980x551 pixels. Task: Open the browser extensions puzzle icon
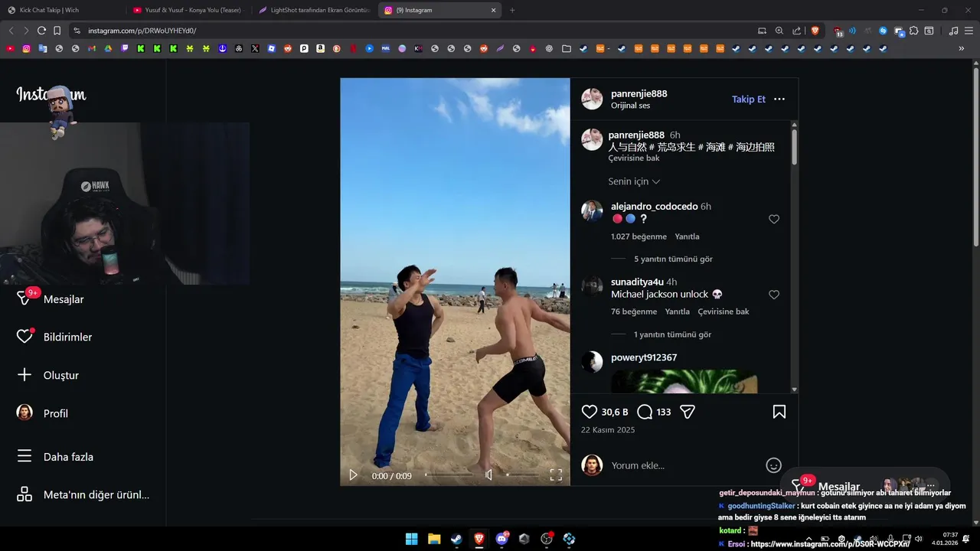click(913, 31)
